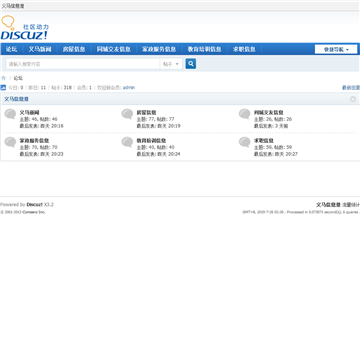Click the speech bubble icon beside 同城交友信息
The height and width of the screenshot is (360, 360).
(245, 114)
